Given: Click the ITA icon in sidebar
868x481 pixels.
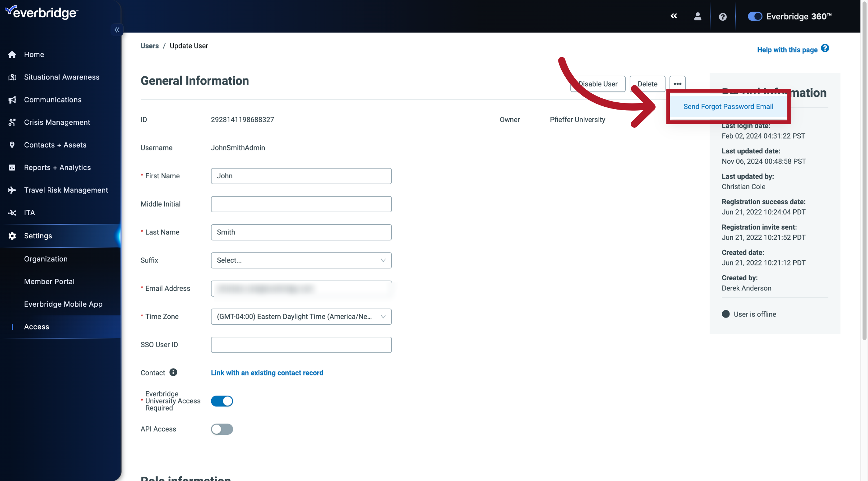Looking at the screenshot, I should click(x=12, y=213).
